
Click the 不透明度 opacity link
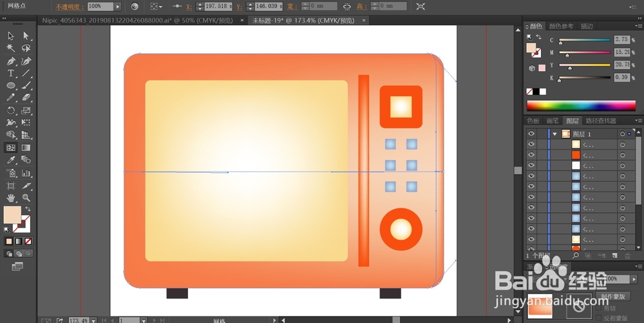[x=70, y=7]
